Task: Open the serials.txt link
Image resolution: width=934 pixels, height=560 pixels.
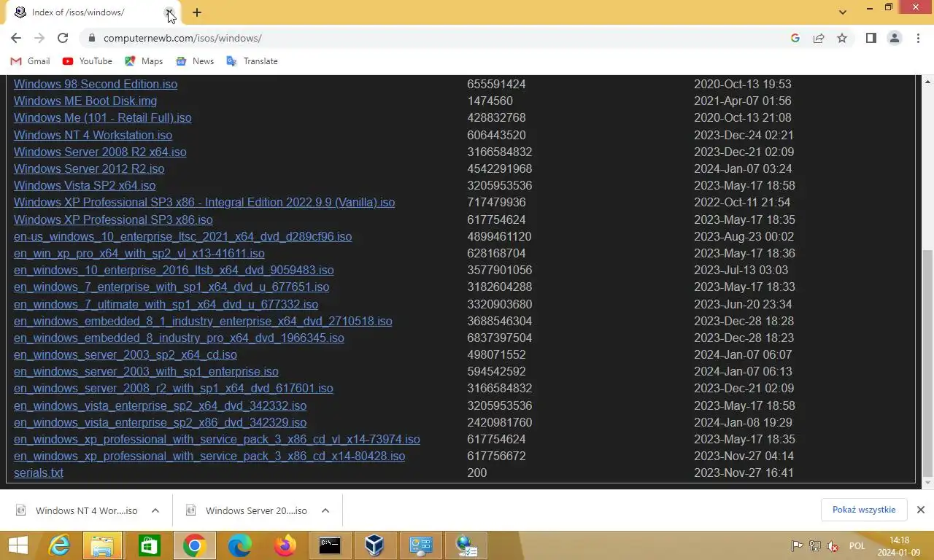Action: (x=39, y=472)
